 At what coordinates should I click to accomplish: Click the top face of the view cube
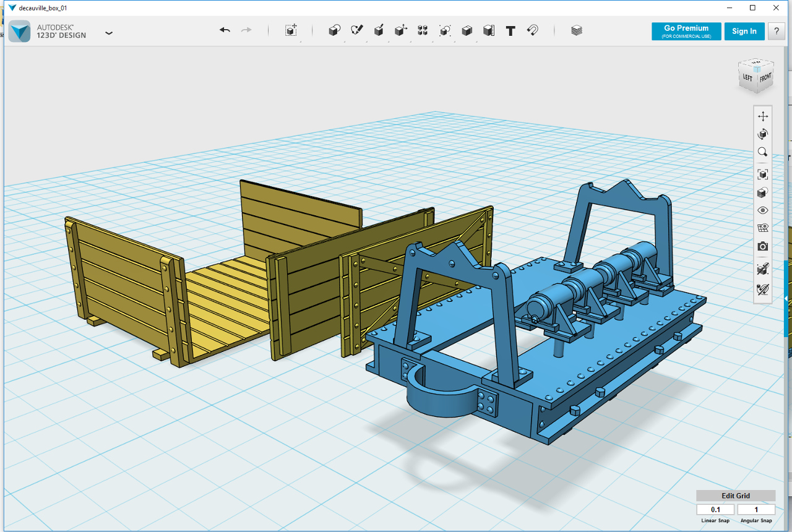click(x=755, y=63)
